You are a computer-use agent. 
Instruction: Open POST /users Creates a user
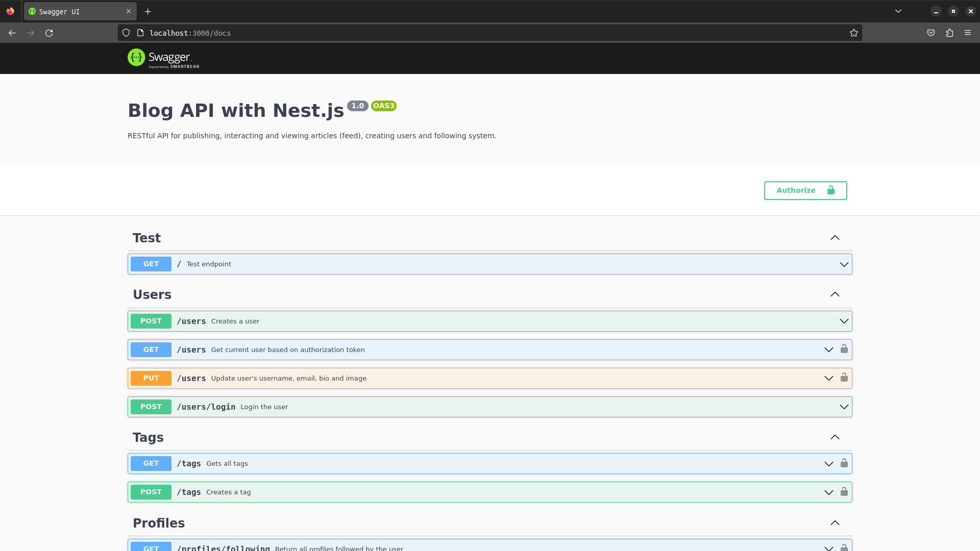point(235,321)
